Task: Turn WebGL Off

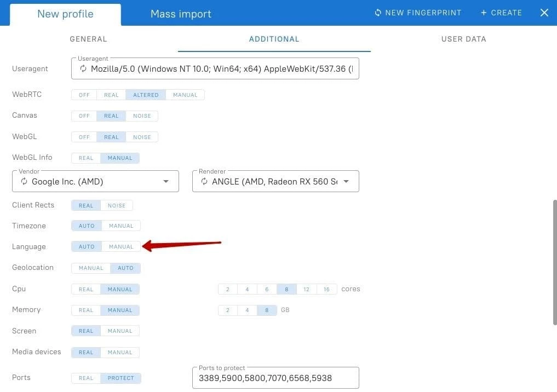Action: 84,137
